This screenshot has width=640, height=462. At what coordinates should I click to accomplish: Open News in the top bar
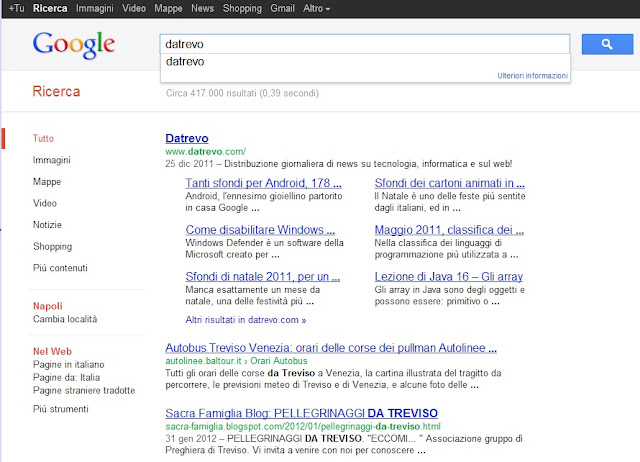point(202,8)
